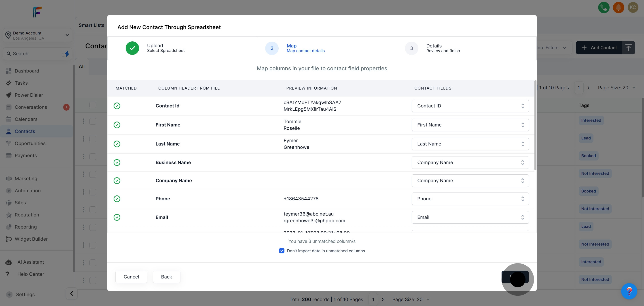Open the blue help question bubble
Image resolution: width=644 pixels, height=306 pixels.
click(629, 291)
